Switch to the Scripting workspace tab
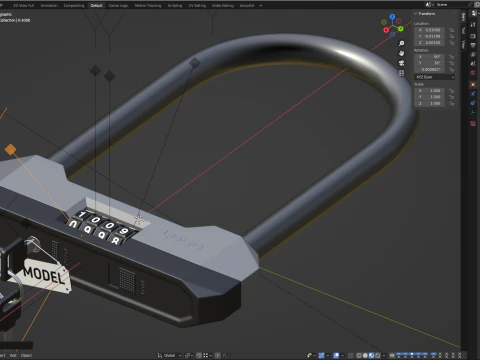 [175, 5]
